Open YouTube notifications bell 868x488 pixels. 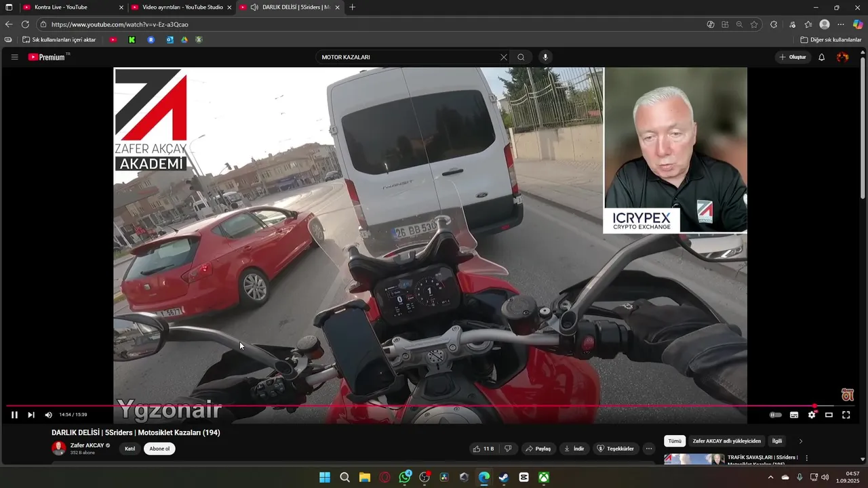point(821,57)
